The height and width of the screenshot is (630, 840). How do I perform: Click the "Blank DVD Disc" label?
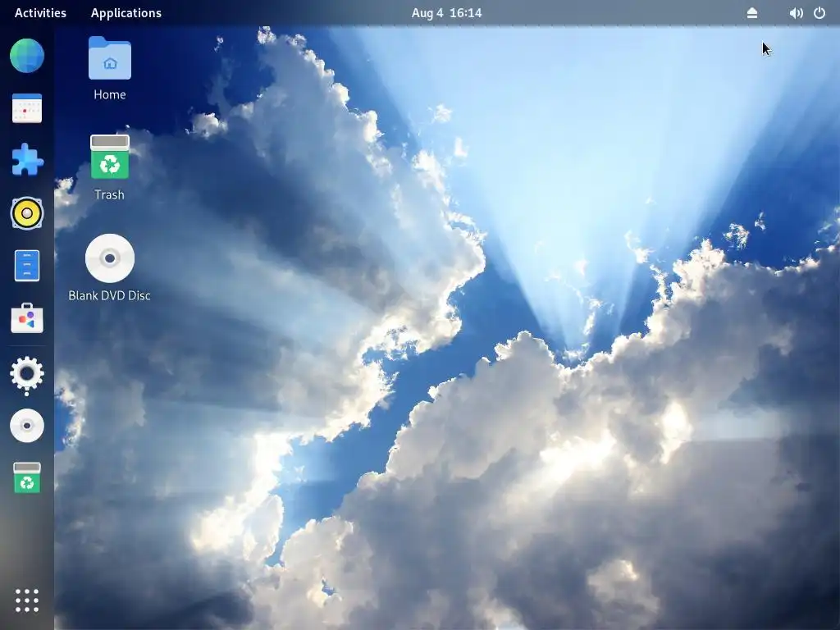pos(110,295)
